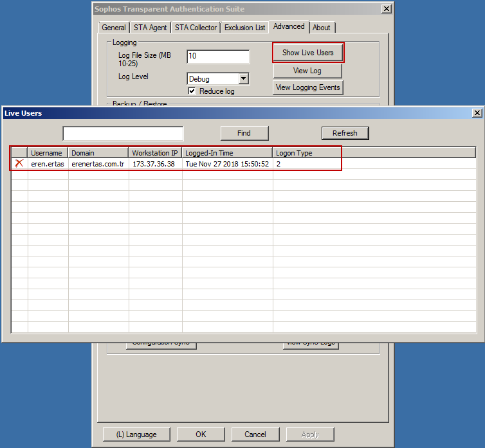Close the Live Users window
This screenshot has height=448, width=485.
pyautogui.click(x=477, y=113)
